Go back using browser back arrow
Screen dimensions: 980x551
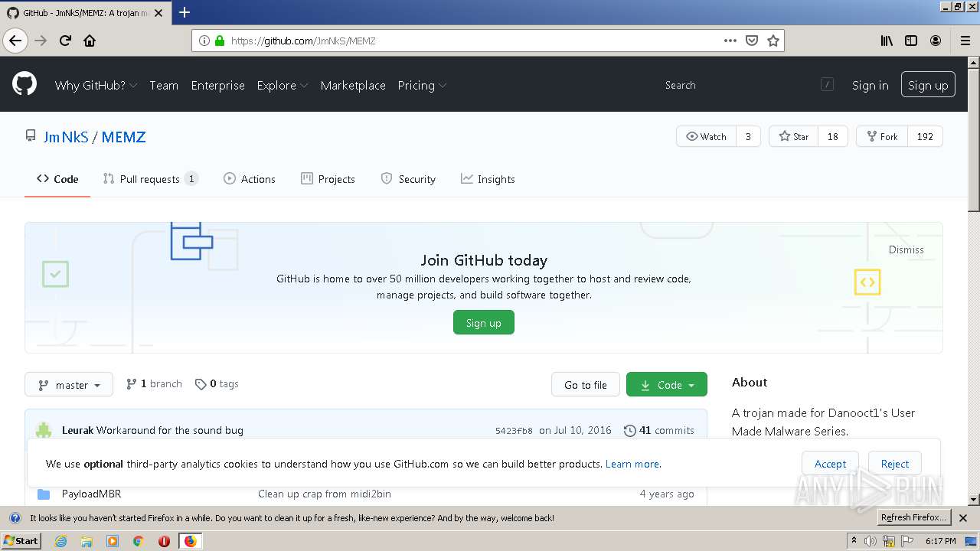(x=15, y=41)
